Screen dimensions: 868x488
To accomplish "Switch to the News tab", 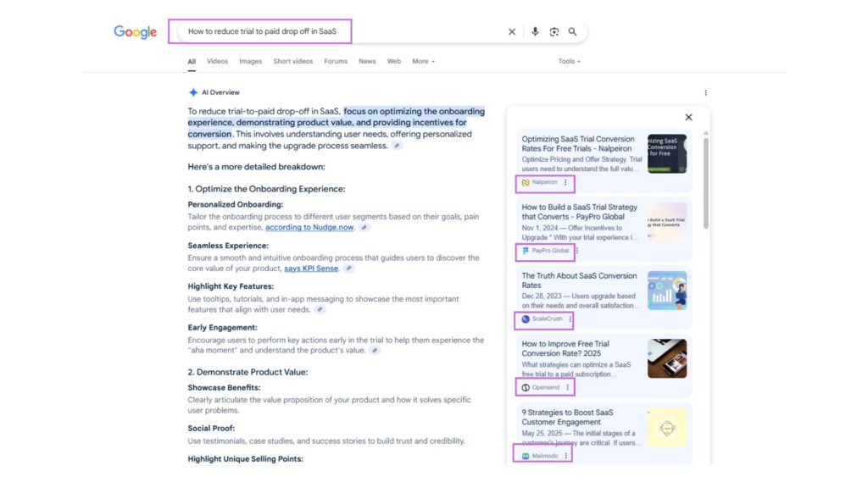I will click(367, 61).
